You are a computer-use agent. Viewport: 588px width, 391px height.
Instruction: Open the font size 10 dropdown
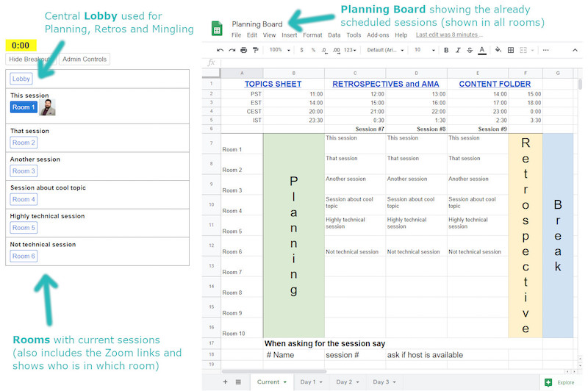point(425,50)
